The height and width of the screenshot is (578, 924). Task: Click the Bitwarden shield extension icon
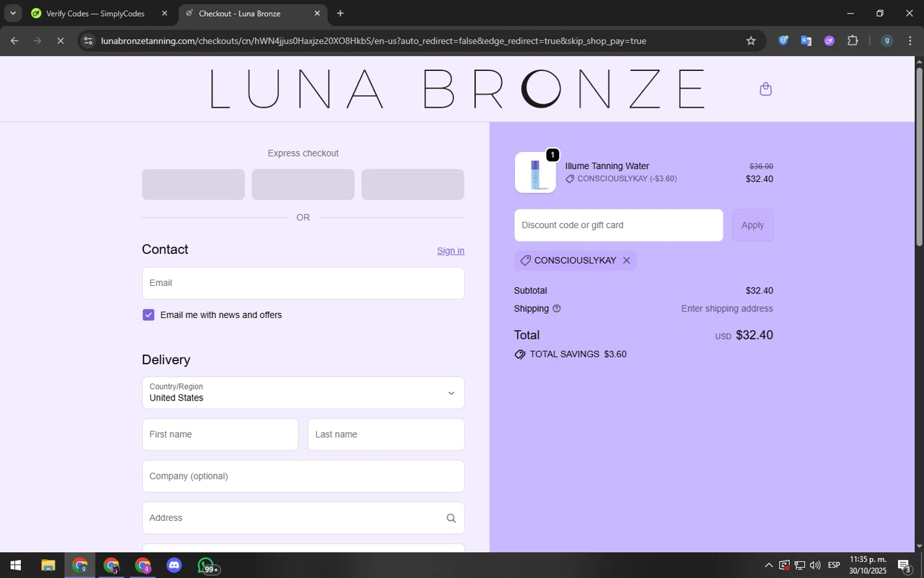click(x=783, y=41)
